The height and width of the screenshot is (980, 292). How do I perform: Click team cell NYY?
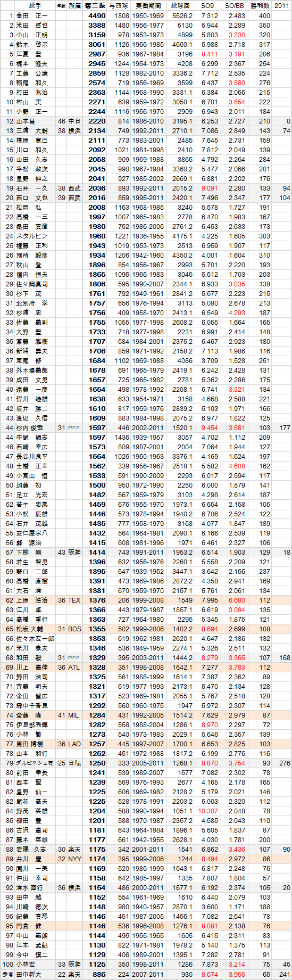click(x=74, y=859)
